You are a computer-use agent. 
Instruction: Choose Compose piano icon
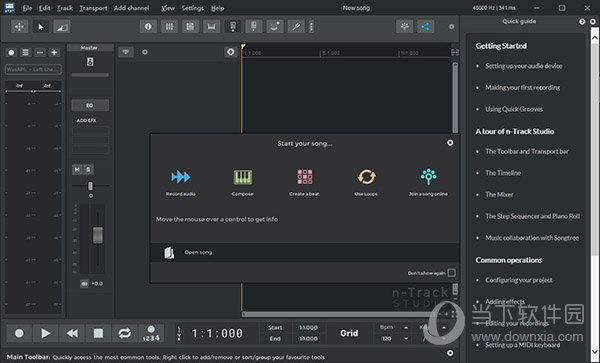[x=243, y=182]
